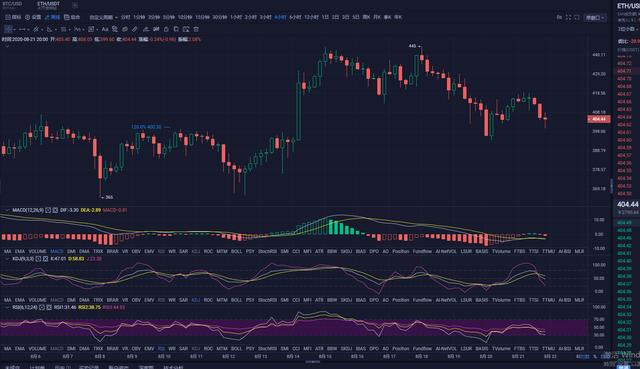Select Position in RSI panel indicator row
This screenshot has width=640, height=369.
coord(400,349)
